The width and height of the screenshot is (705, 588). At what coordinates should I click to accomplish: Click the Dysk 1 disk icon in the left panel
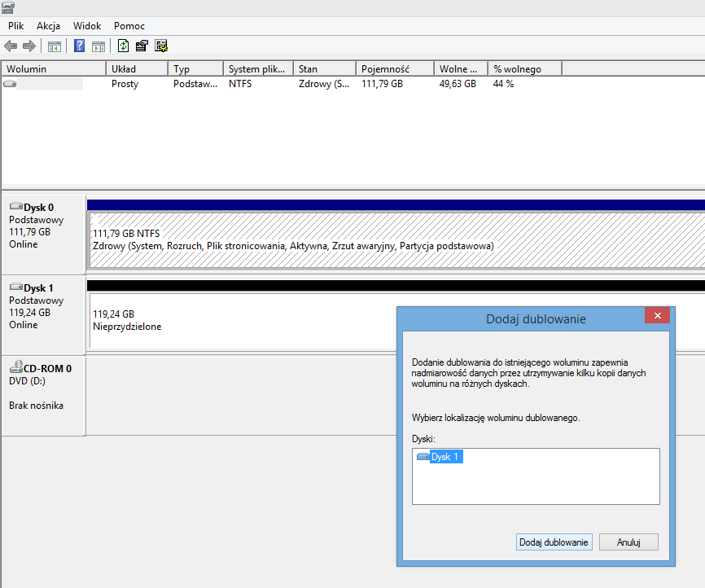pyautogui.click(x=16, y=287)
